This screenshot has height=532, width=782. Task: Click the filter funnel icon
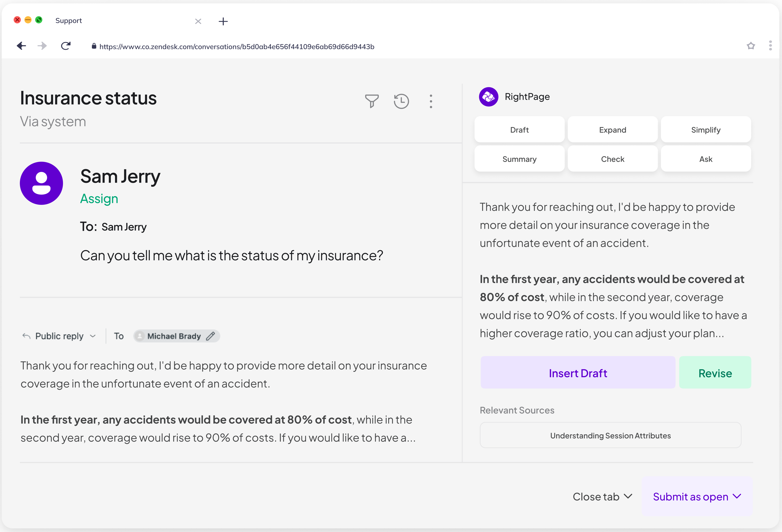tap(372, 101)
